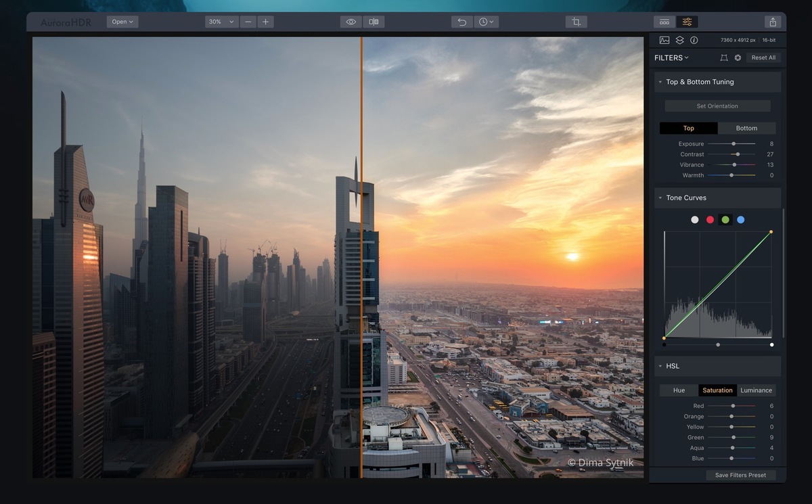Click the bottom-left tone curve point
This screenshot has height=504, width=812.
coord(664,338)
